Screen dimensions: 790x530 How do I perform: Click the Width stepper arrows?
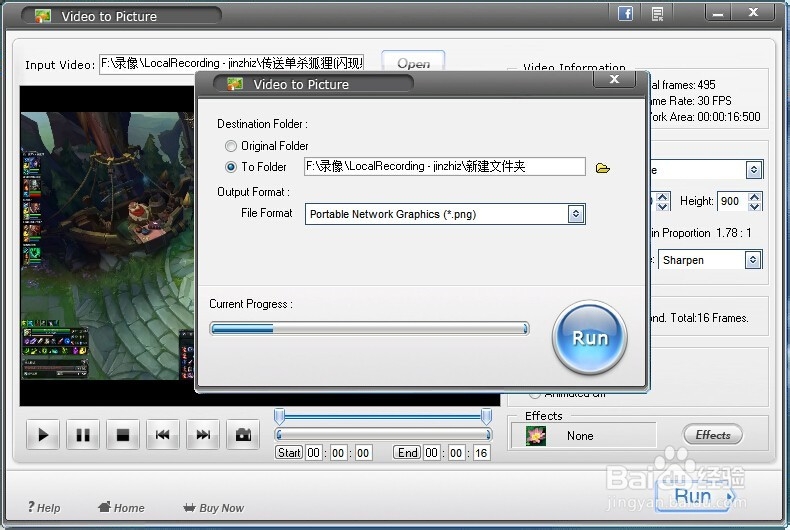(x=663, y=201)
